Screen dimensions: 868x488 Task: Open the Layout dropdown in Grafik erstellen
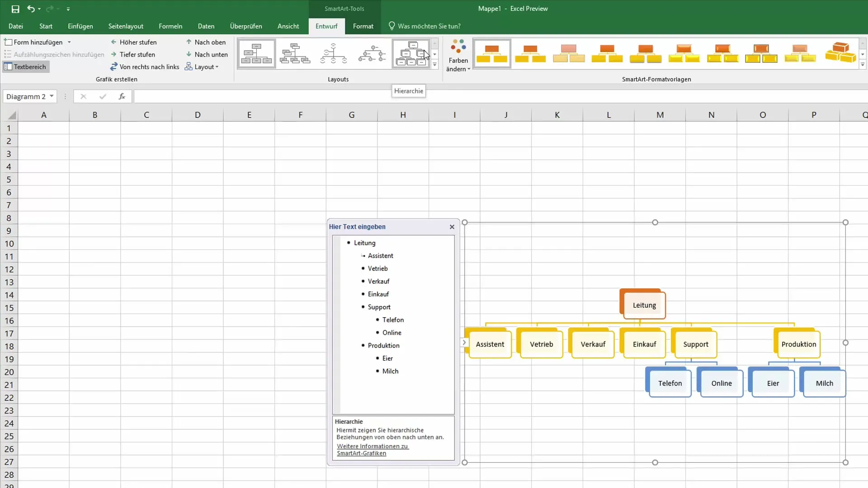click(x=202, y=67)
